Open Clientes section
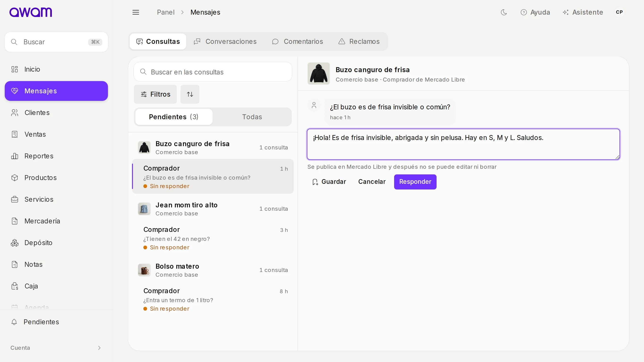Screen dimensions: 644x362 tap(56, 113)
